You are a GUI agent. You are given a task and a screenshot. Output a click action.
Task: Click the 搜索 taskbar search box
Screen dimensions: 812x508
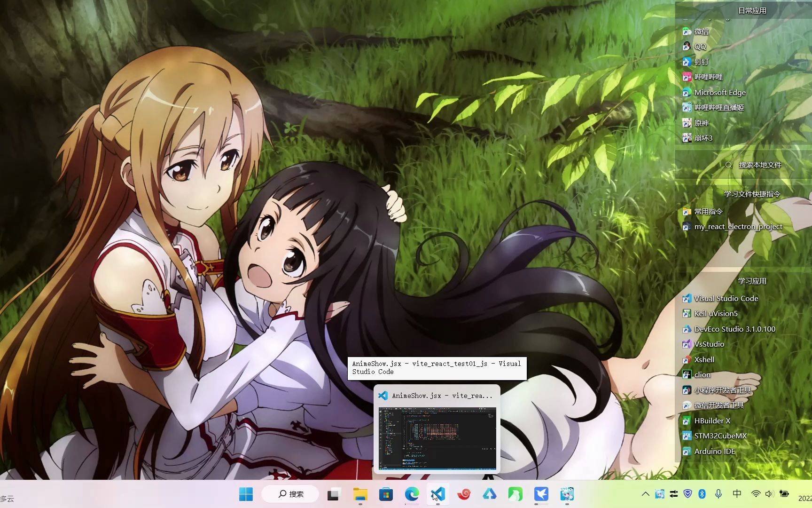point(290,494)
